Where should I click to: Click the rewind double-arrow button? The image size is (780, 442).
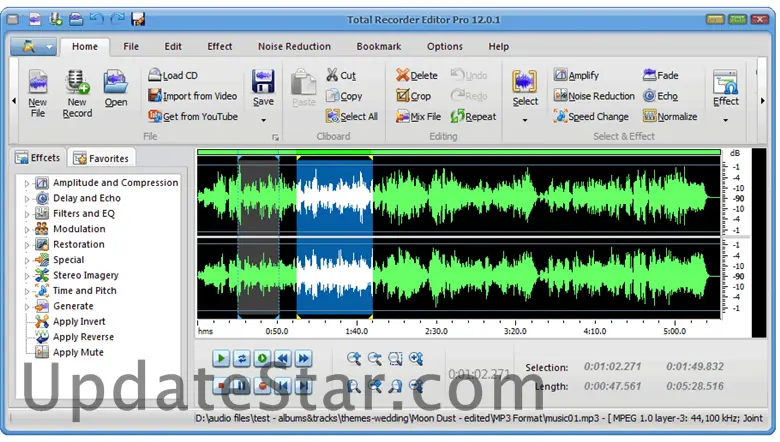[x=283, y=358]
